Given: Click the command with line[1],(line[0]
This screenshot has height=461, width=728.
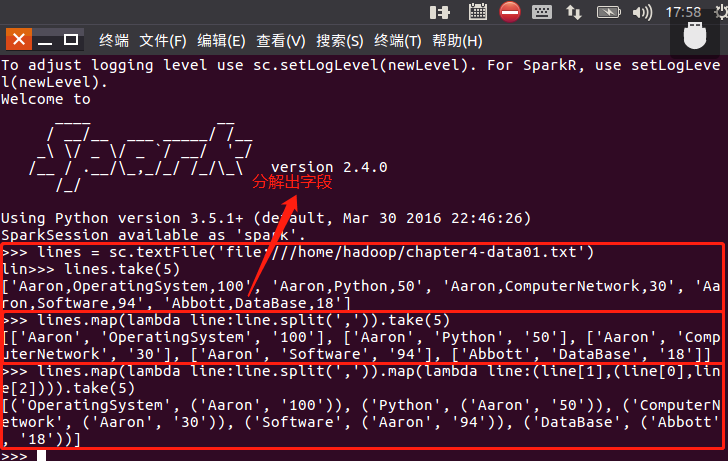Looking at the screenshot, I should coord(361,380).
